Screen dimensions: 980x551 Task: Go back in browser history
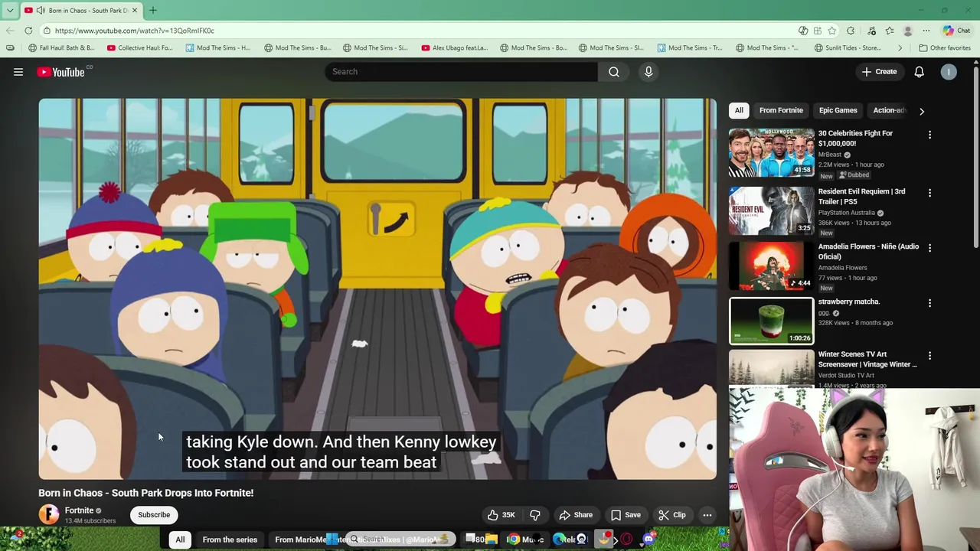coord(9,31)
